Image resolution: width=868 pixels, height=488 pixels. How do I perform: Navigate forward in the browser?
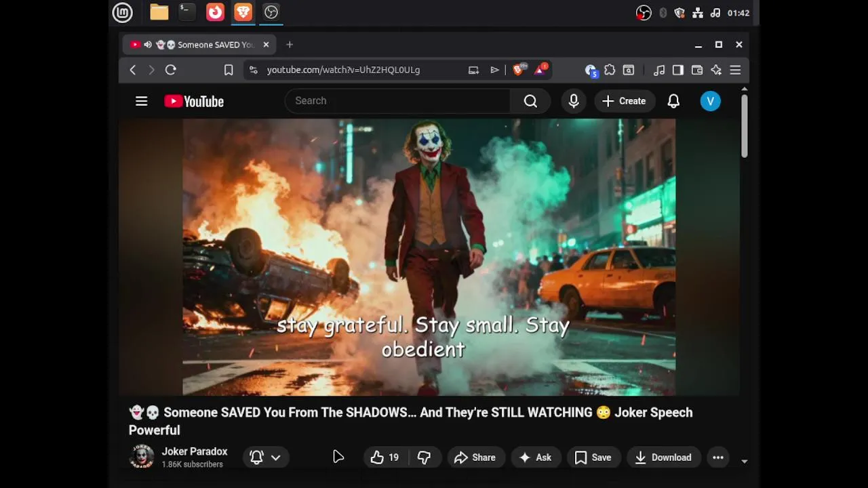coord(151,70)
